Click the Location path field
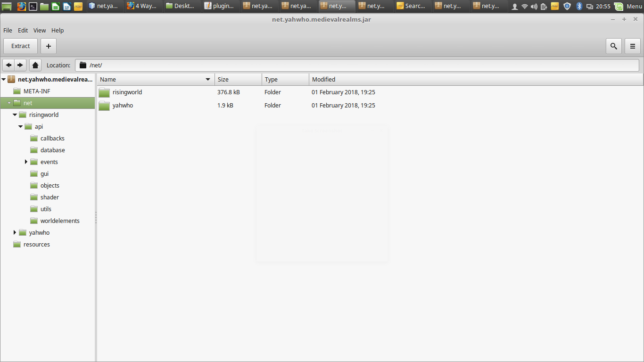644x362 pixels. click(357, 65)
